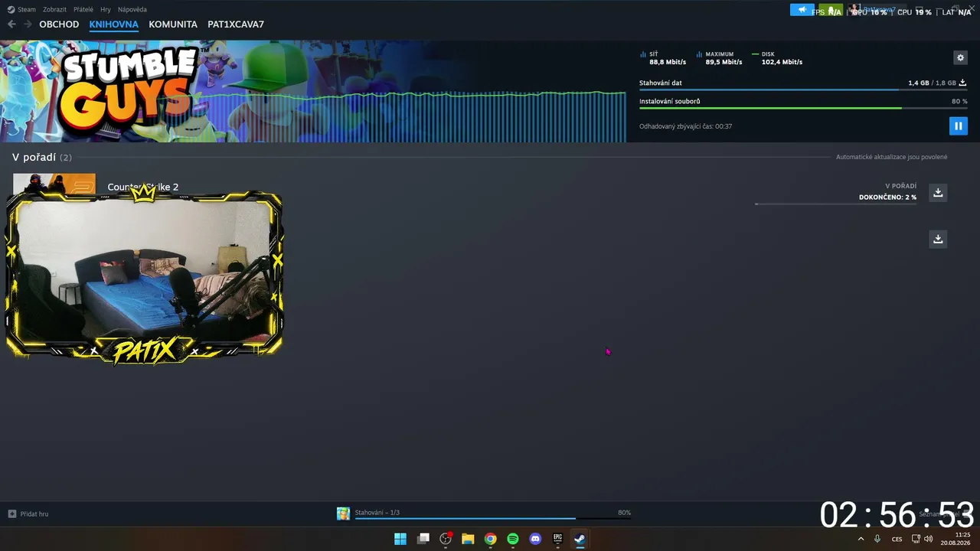Click the download icon below Counter-Strike 2's
Viewport: 980px width, 551px height.
[938, 239]
